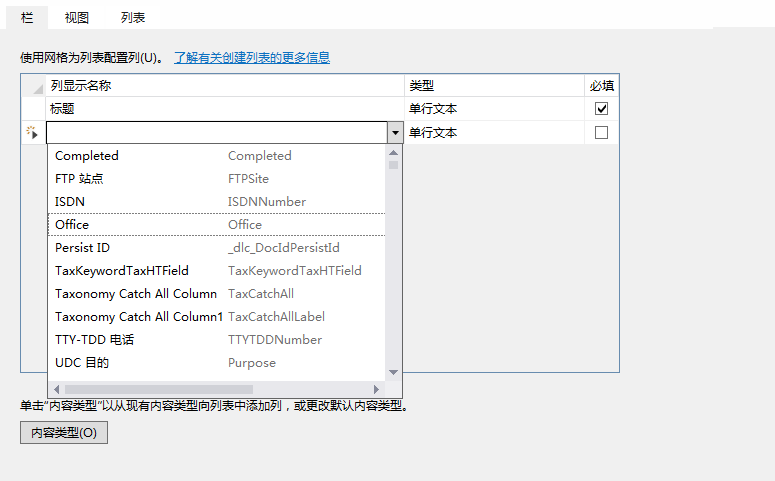Choose UDC 目的 from the list
The width and height of the screenshot is (775, 481).
(216, 363)
